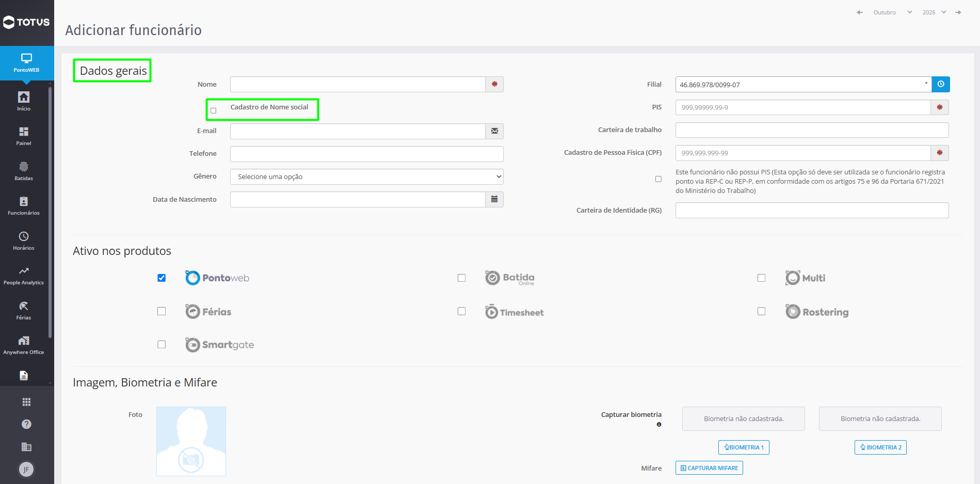Open Anywhere Office in the sidebar
This screenshot has height=484, width=980.
click(24, 345)
